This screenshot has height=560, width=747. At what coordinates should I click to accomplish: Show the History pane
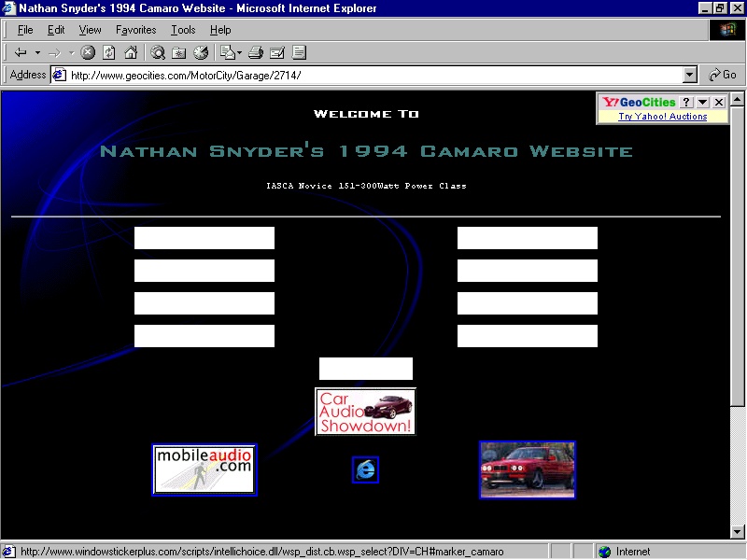201,52
